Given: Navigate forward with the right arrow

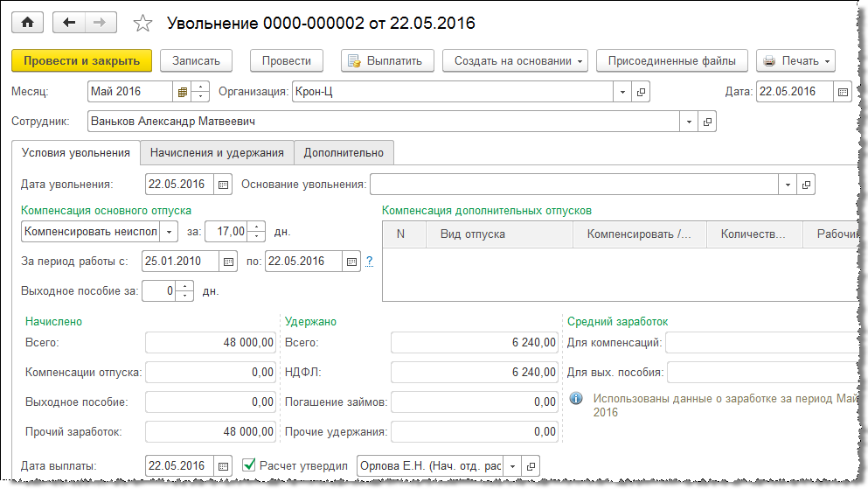Looking at the screenshot, I should (101, 23).
